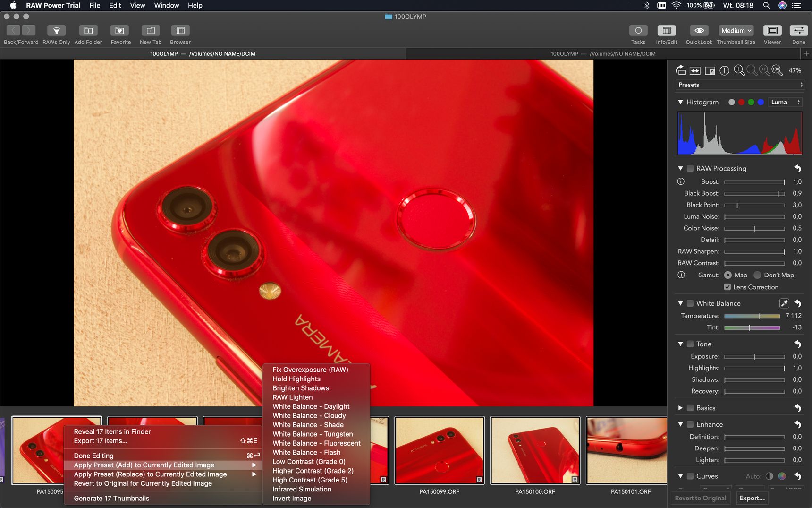Open Spotlight search in the menu bar

[767, 5]
